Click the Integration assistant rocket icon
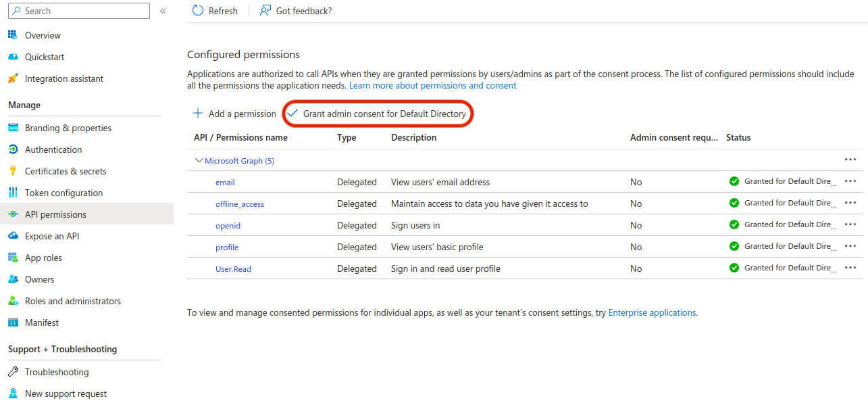 tap(12, 78)
